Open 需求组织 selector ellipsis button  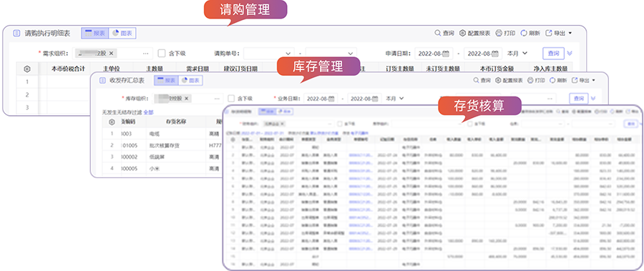146,54
